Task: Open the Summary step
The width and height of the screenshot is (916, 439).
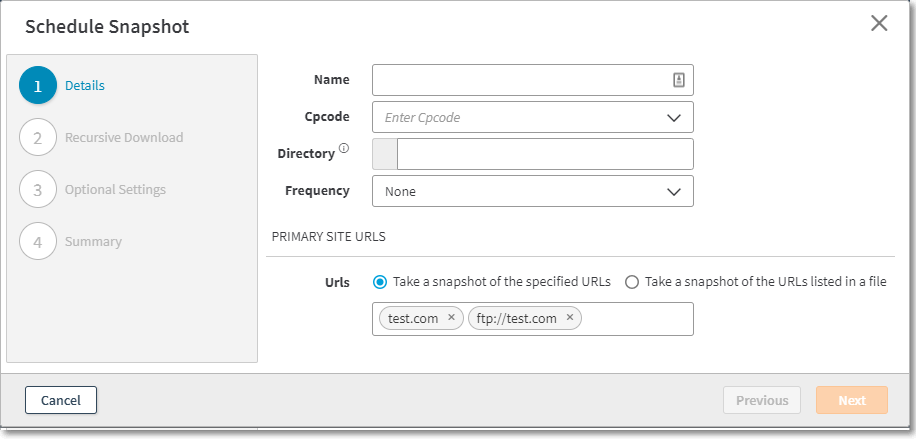Action: click(93, 242)
